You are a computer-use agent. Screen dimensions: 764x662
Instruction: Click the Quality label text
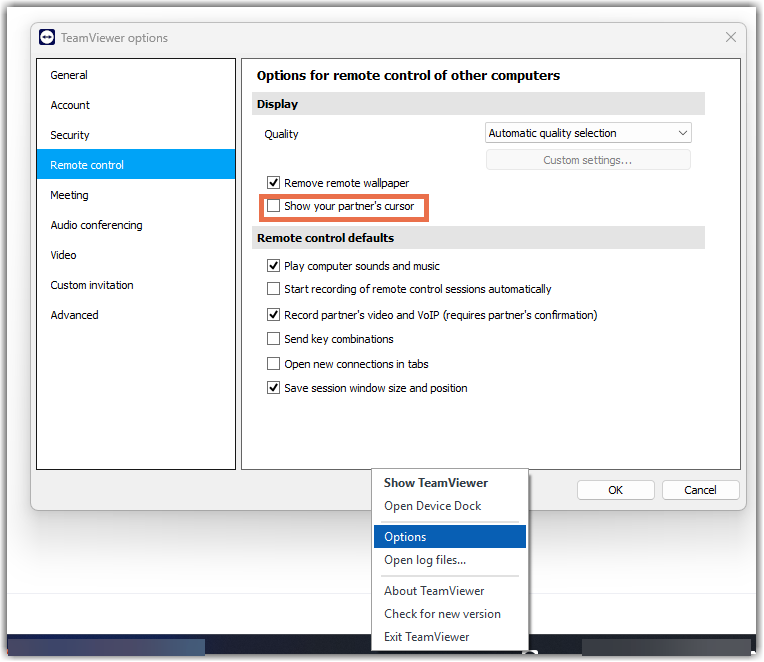point(281,134)
